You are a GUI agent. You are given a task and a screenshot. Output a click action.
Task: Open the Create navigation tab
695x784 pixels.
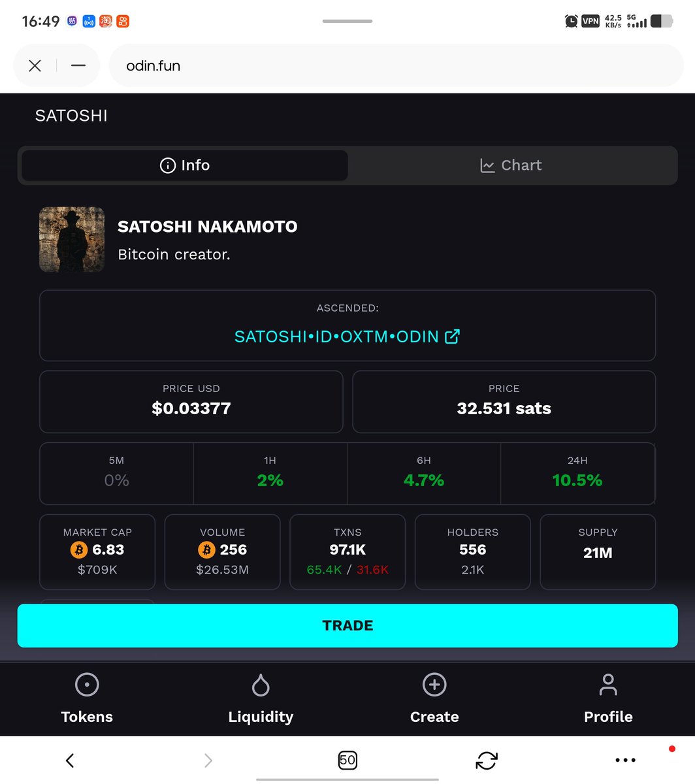pos(434,699)
